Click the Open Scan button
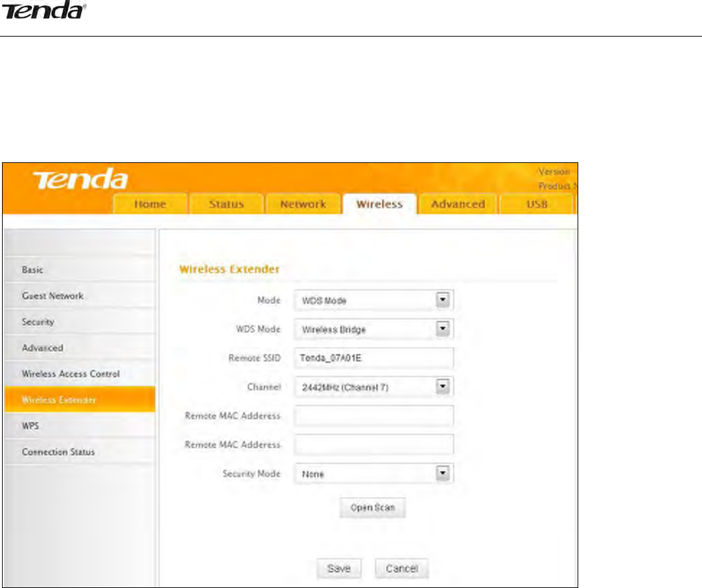 (x=373, y=508)
